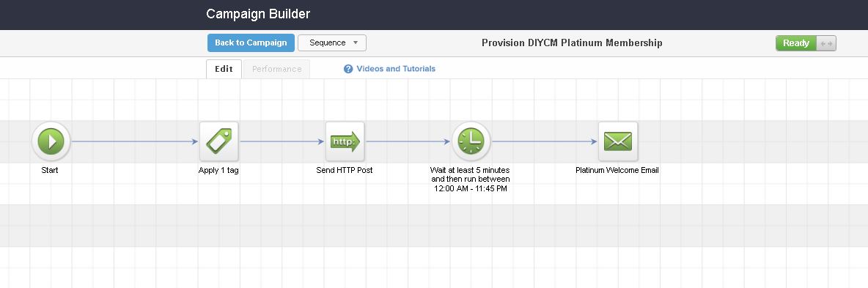This screenshot has height=288, width=868.
Task: Open the Videos and Tutorials link
Action: (x=396, y=69)
